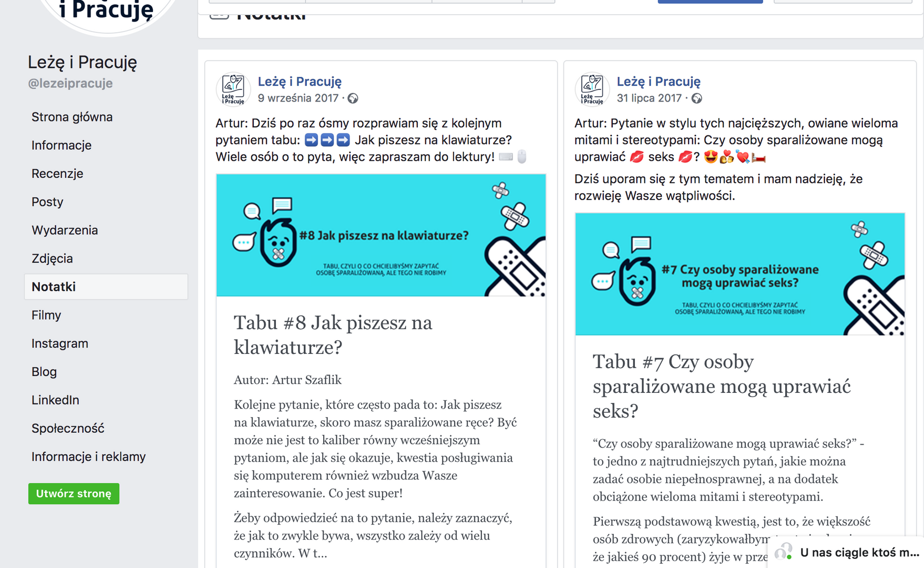Open the Tabu #8 keyboard banner image
The width and height of the screenshot is (924, 568).
(x=381, y=235)
